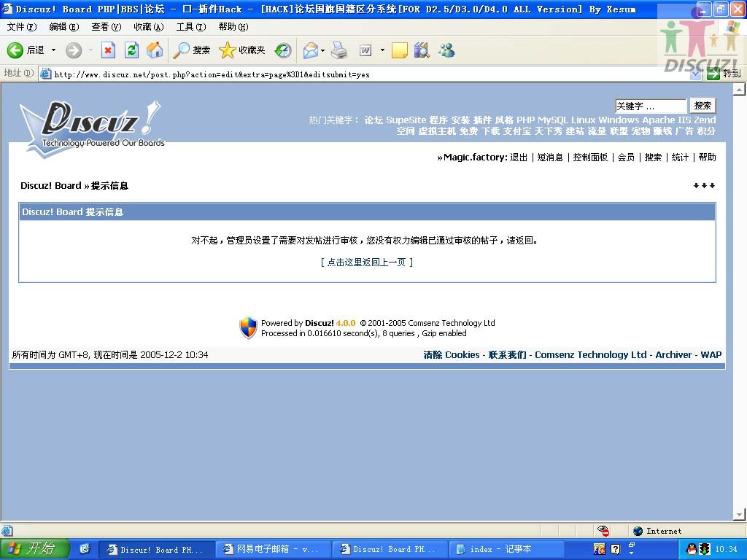Click the Internet zone globe in status bar

coord(638,531)
